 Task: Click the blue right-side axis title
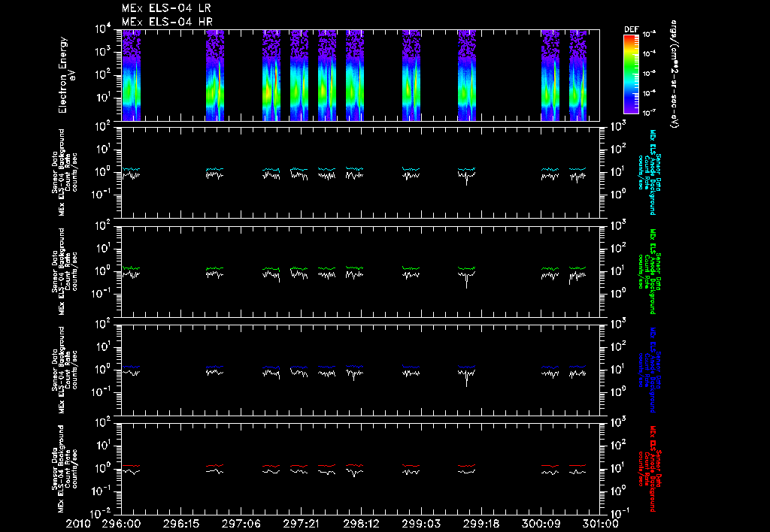649,370
